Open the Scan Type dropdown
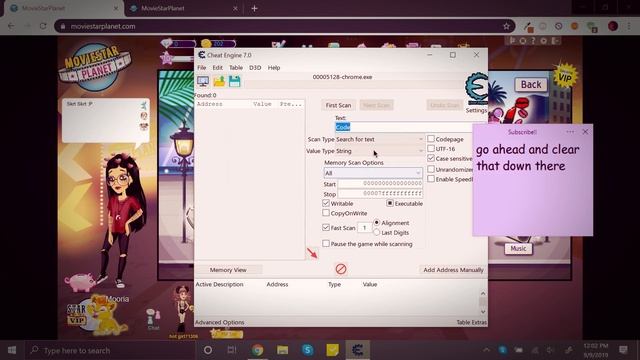 tap(380, 139)
